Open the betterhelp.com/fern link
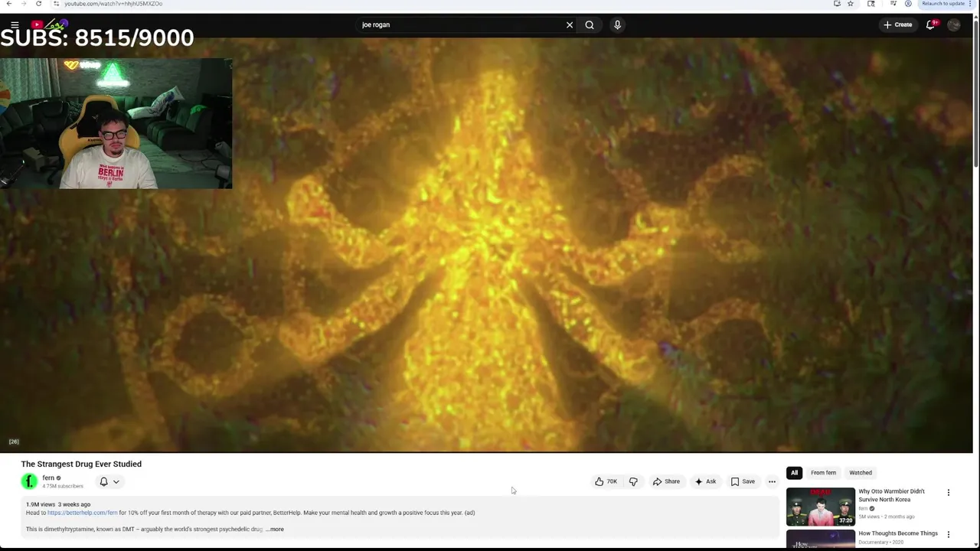This screenshot has width=980, height=551. point(82,513)
